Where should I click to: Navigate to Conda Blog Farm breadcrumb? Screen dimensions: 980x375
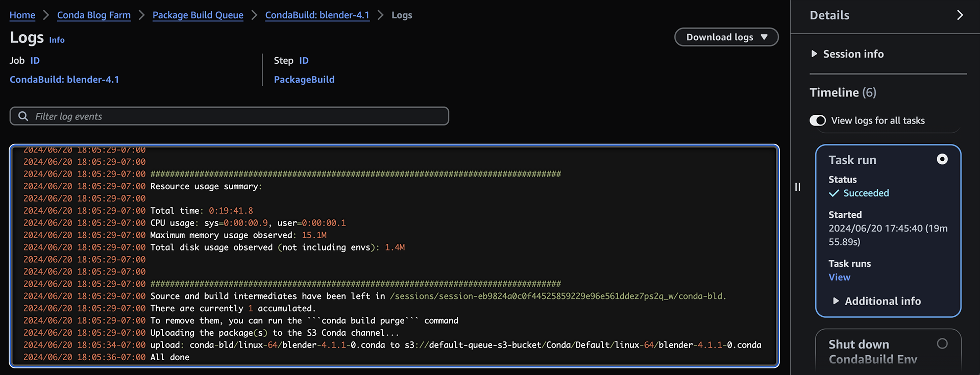click(x=94, y=15)
